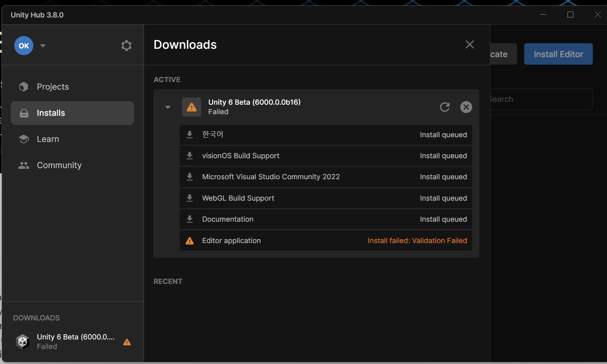
Task: Select the Editor application text
Action: (231, 241)
